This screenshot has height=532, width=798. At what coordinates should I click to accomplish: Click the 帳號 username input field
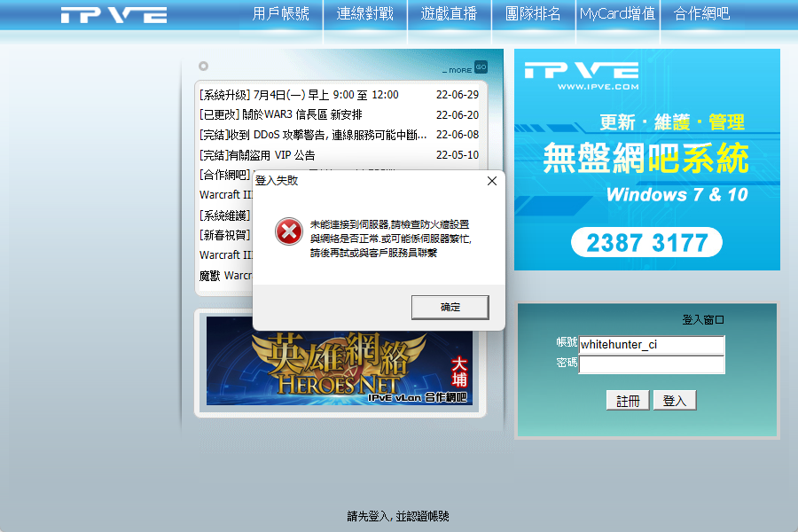pyautogui.click(x=652, y=345)
